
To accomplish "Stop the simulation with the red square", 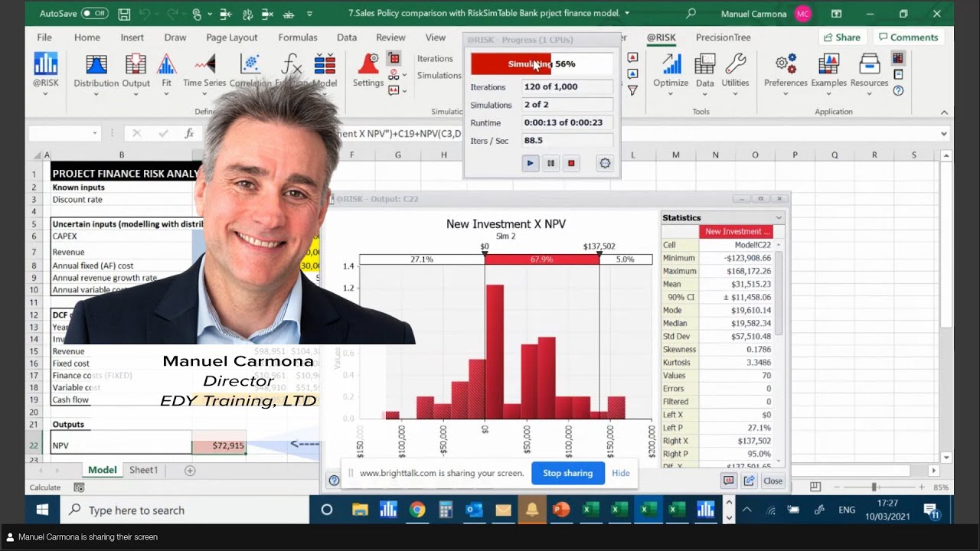I will point(570,163).
